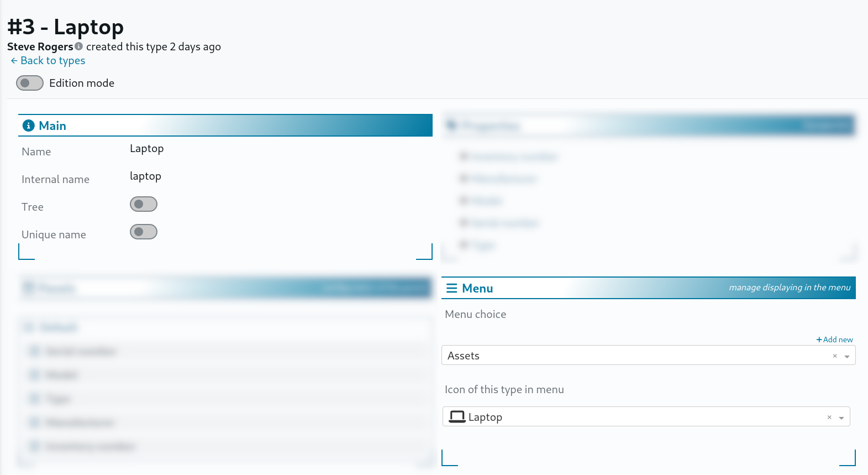Click the left arrow before Back to types
This screenshot has width=868, height=475.
(x=14, y=61)
